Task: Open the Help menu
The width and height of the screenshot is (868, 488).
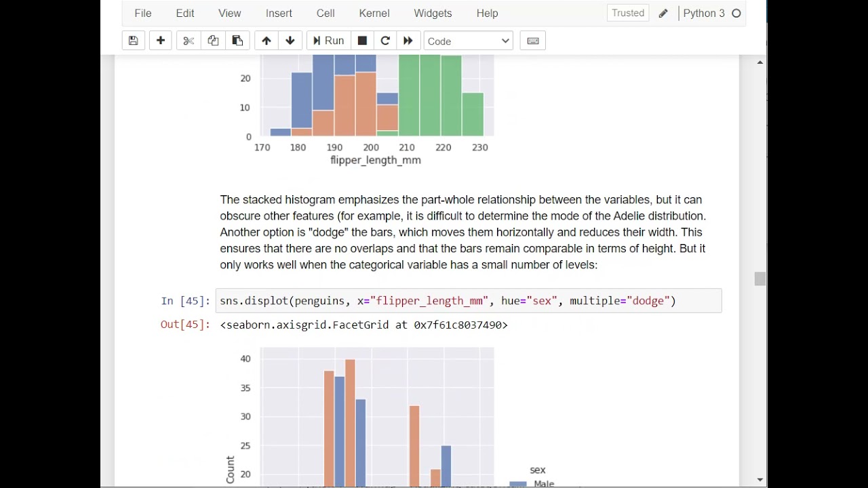Action: pyautogui.click(x=487, y=13)
